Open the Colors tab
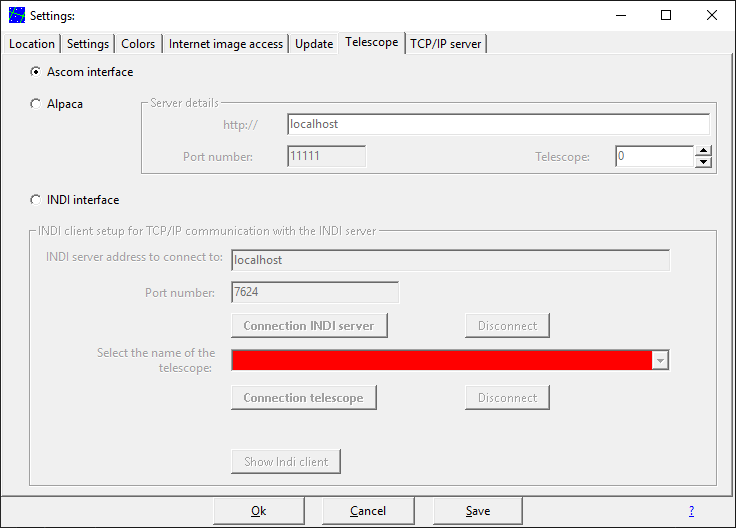Screen dimensions: 736x528 (138, 44)
